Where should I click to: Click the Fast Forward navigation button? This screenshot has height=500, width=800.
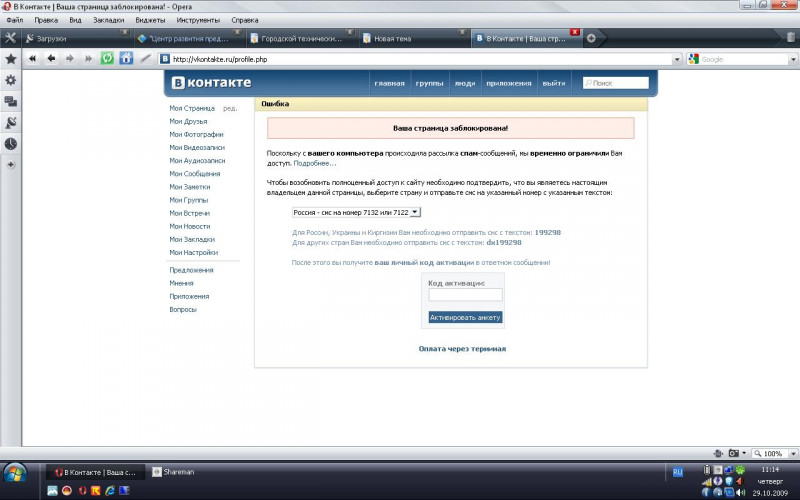coord(88,59)
